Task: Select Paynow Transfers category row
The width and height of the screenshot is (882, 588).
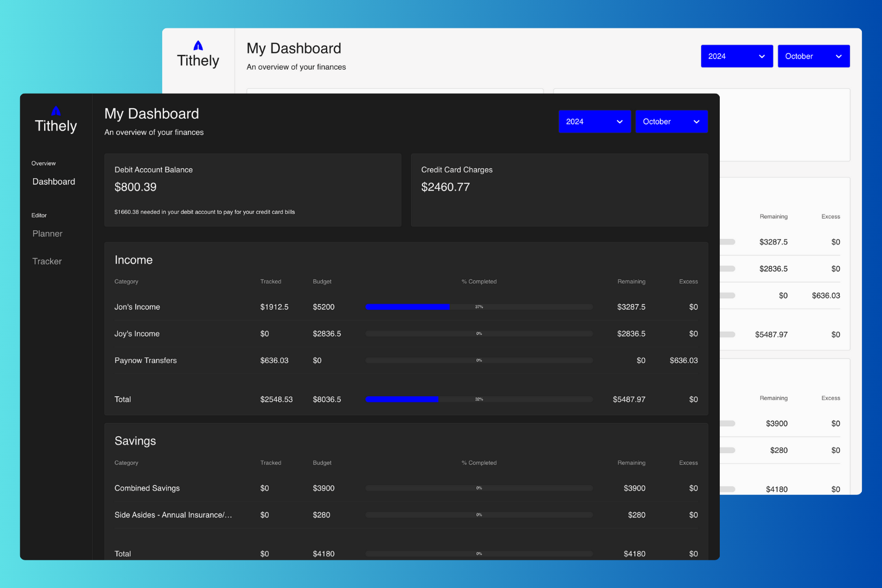Action: (406, 360)
